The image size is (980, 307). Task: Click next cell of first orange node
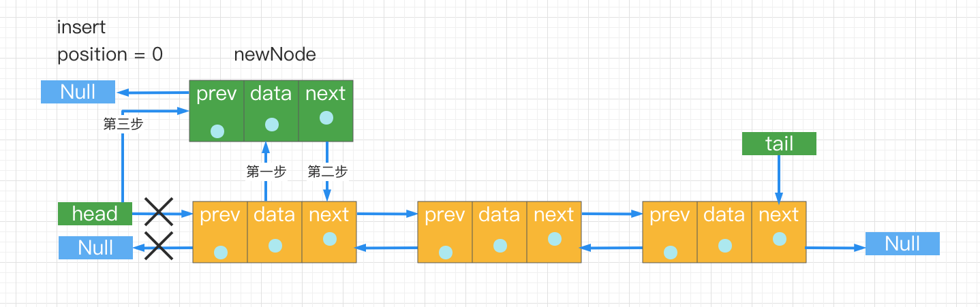coord(329,232)
